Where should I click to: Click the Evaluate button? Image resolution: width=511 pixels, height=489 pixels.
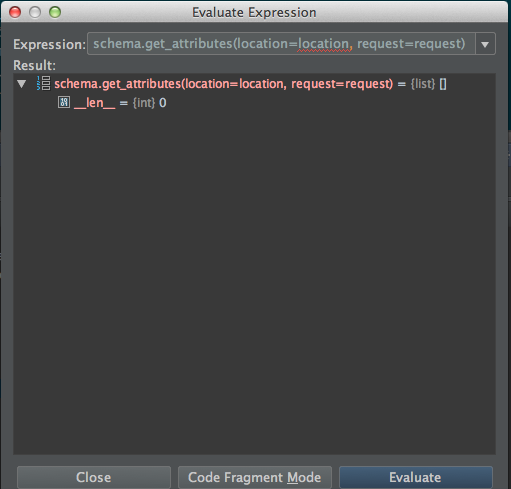[415, 477]
